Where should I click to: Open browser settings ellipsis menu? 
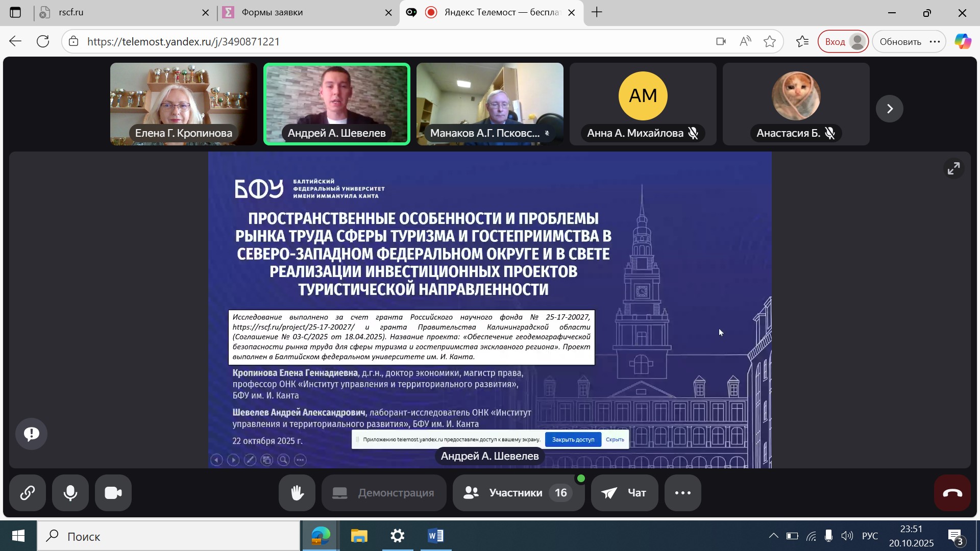click(935, 42)
